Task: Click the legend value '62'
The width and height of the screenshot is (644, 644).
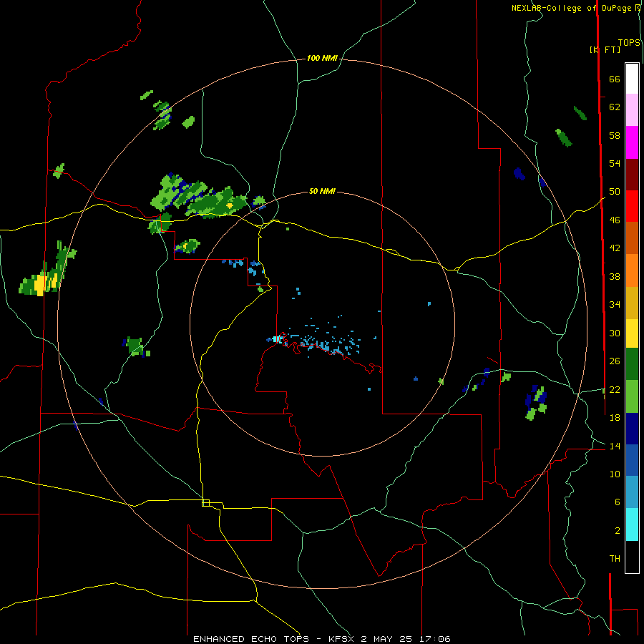Action: [x=615, y=107]
